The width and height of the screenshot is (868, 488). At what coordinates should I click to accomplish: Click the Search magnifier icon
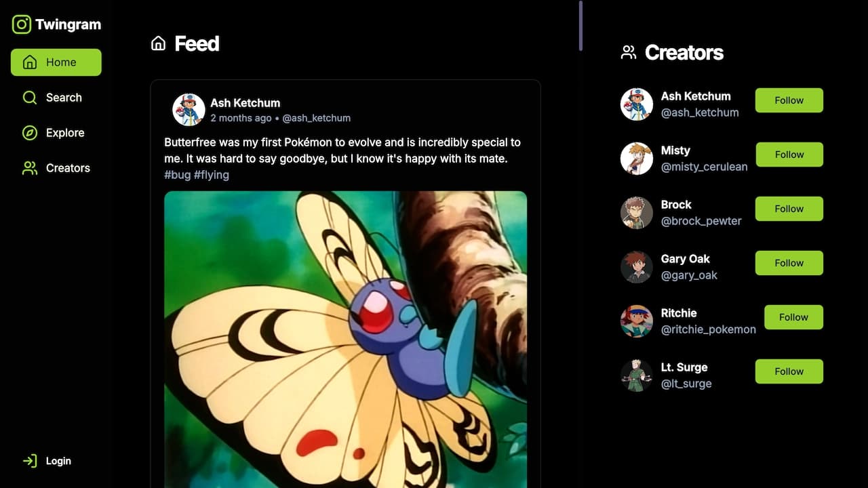pyautogui.click(x=29, y=98)
